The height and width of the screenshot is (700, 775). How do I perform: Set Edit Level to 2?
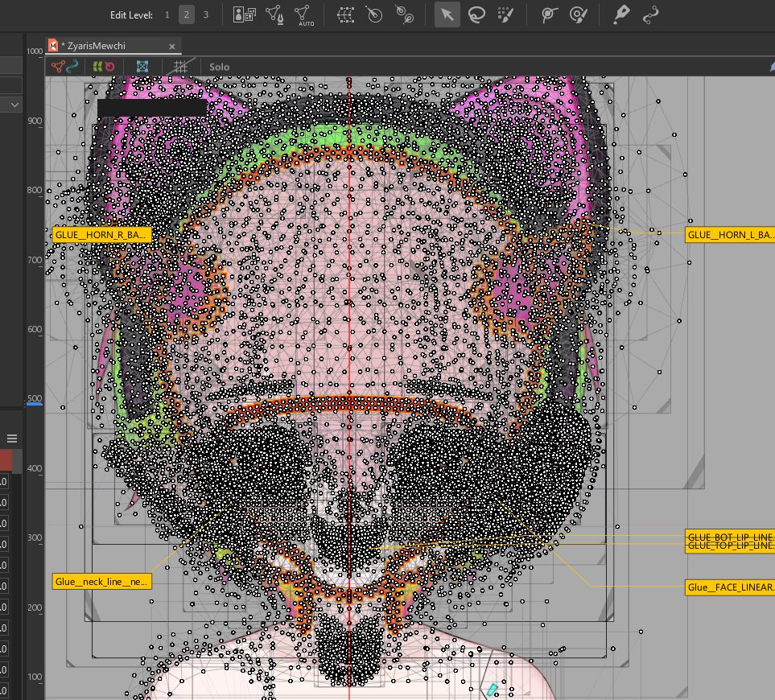tap(187, 14)
